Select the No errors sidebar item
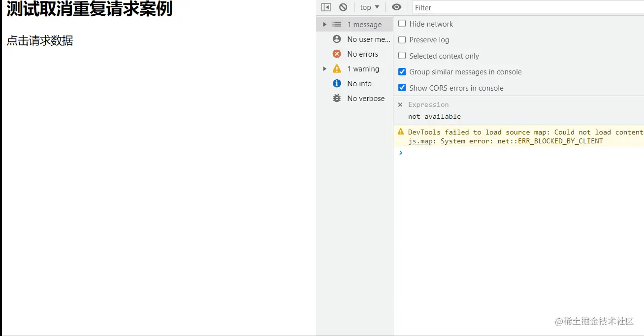644x336 pixels. point(354,54)
